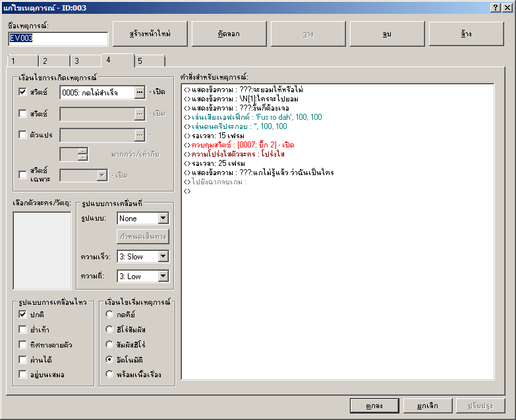Click the ปรับปรุง apply button

coord(480,406)
